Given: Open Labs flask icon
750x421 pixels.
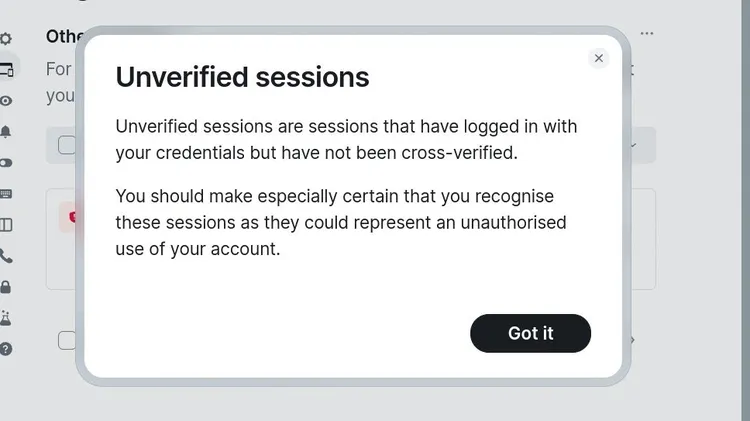Looking at the screenshot, I should 5,318.
